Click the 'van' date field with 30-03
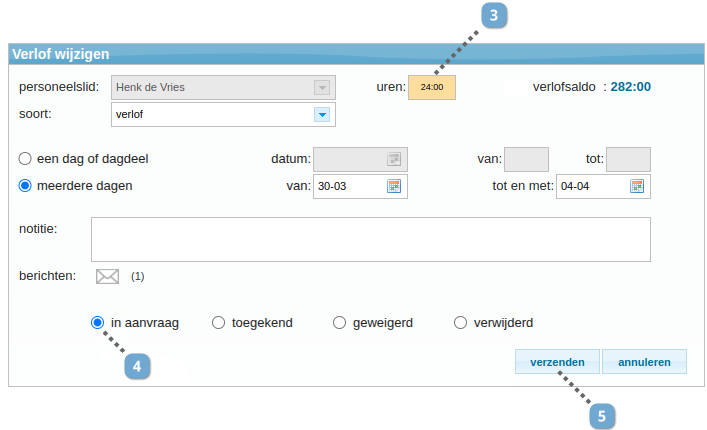The image size is (707, 430). 348,186
